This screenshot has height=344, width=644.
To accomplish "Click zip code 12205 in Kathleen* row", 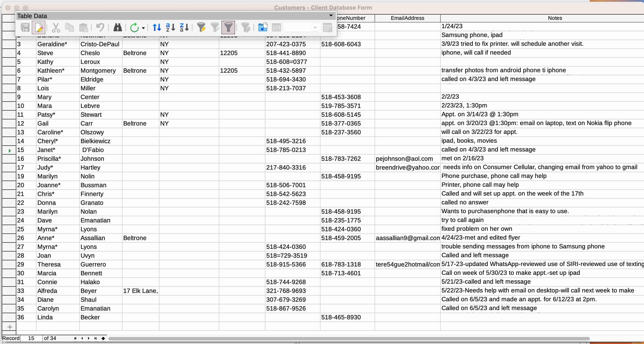I will (x=242, y=70).
